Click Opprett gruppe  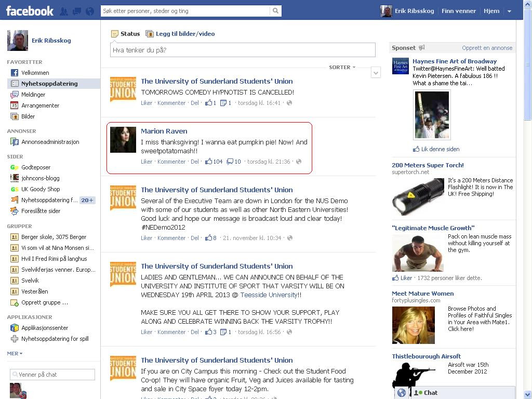coord(45,302)
